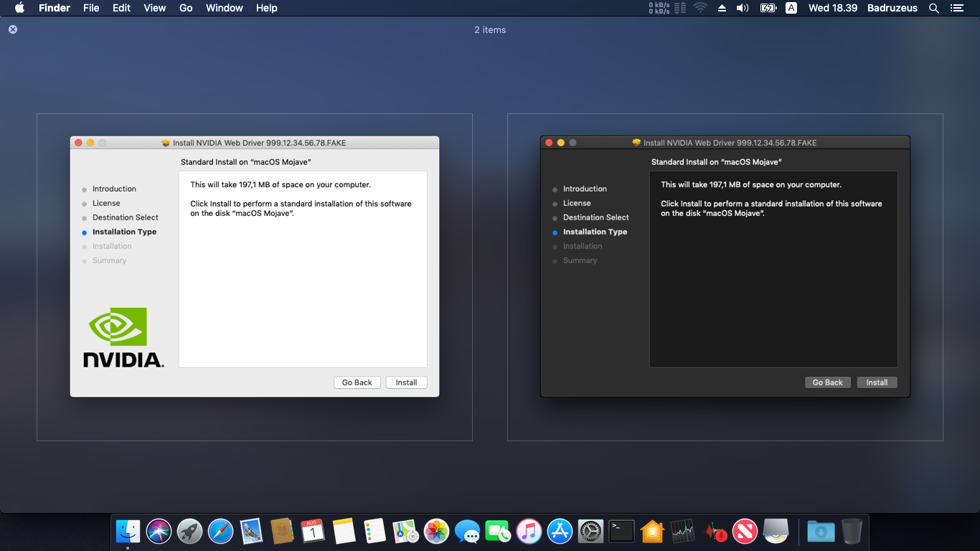
Task: Open the Reminders list icon
Action: coord(374,532)
